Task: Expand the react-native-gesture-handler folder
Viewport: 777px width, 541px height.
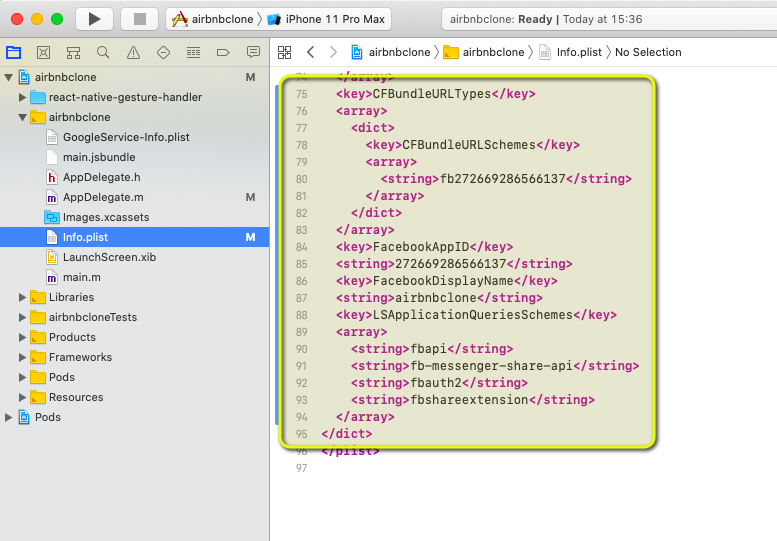Action: pyautogui.click(x=23, y=97)
